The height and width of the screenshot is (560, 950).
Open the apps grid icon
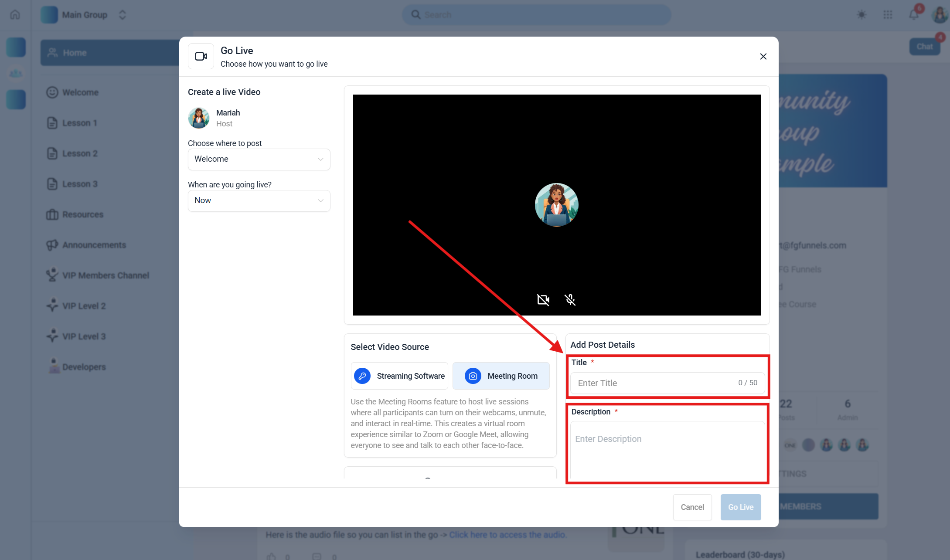[x=888, y=15]
